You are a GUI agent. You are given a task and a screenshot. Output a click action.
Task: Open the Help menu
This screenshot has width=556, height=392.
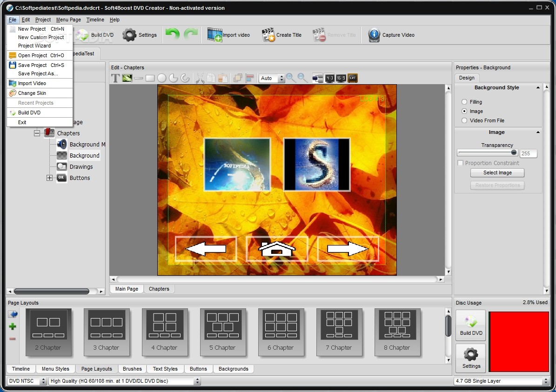[114, 20]
